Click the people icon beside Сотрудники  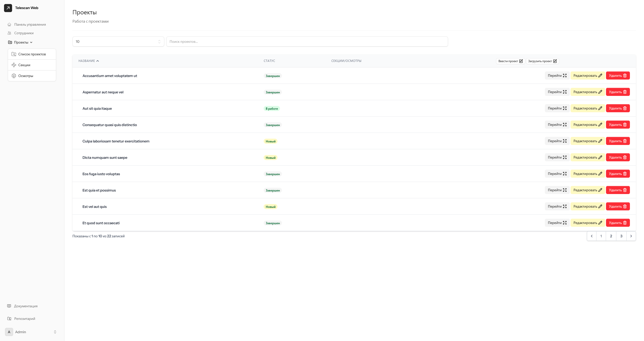tap(9, 33)
